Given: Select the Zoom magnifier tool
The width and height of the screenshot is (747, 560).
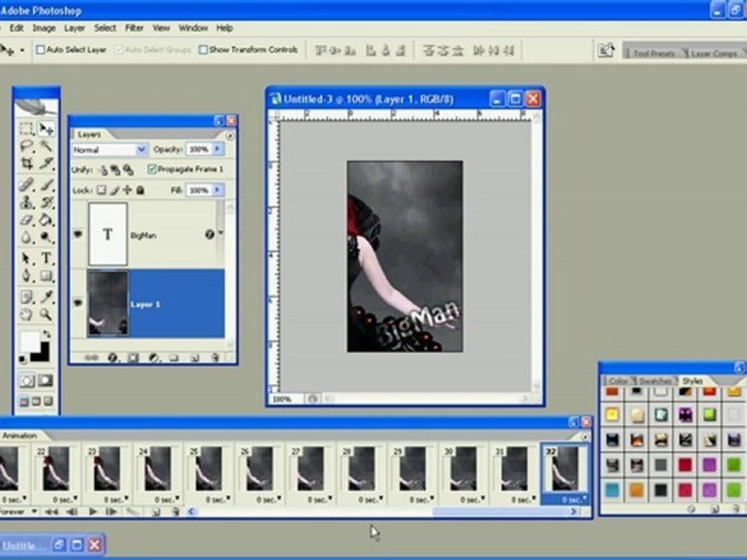Looking at the screenshot, I should coord(46,313).
